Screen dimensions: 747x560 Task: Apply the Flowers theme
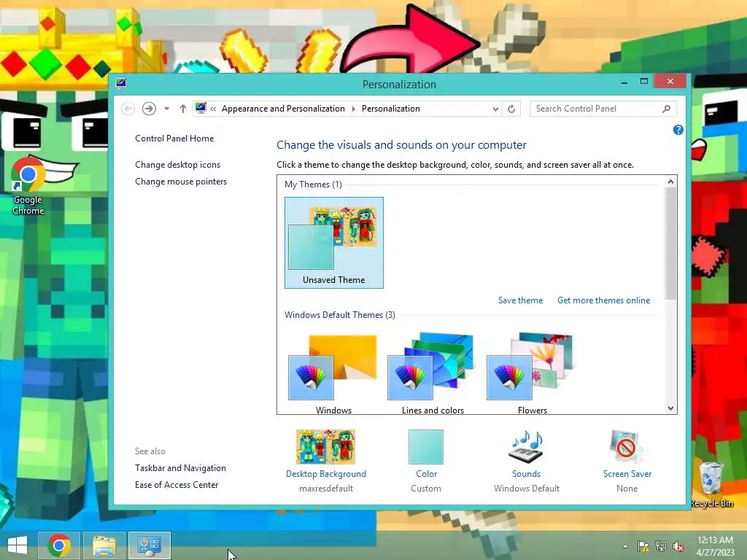(532, 373)
